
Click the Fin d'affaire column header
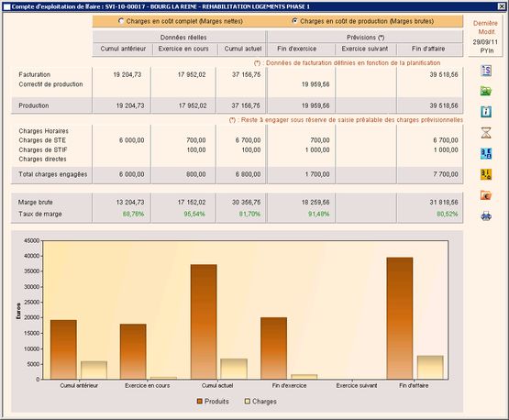click(x=428, y=49)
